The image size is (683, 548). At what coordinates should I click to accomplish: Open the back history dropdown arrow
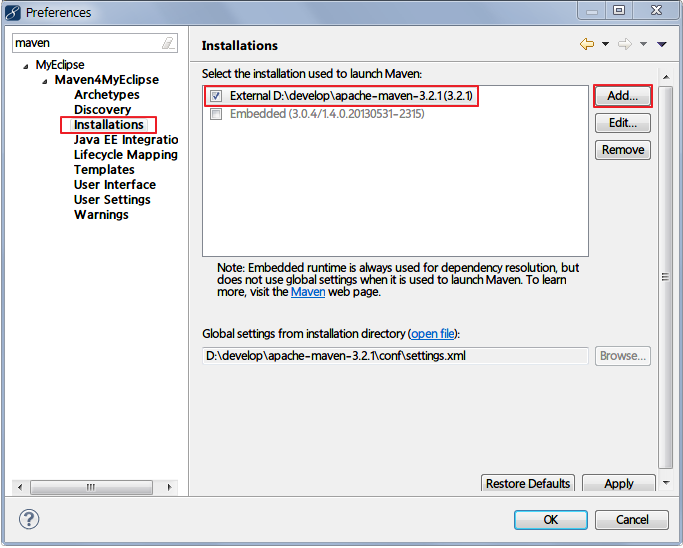(605, 44)
